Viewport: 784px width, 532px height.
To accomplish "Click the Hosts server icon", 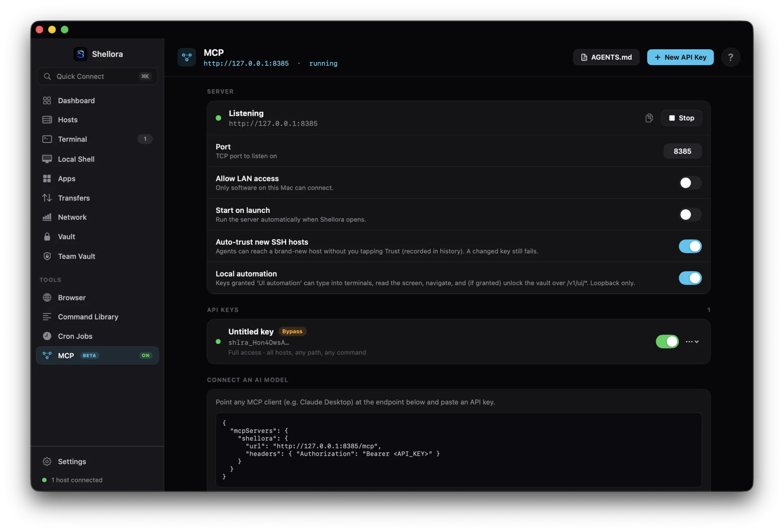I will [47, 120].
